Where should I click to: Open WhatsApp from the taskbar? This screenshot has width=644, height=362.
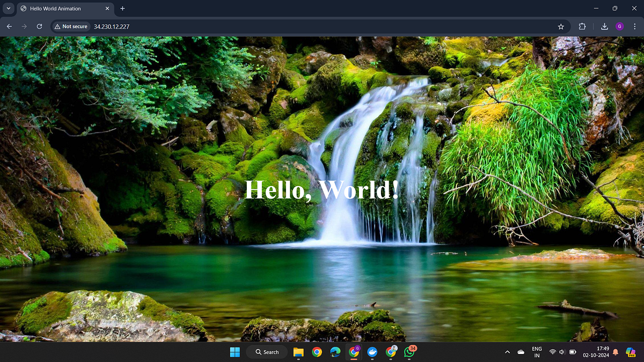point(409,352)
